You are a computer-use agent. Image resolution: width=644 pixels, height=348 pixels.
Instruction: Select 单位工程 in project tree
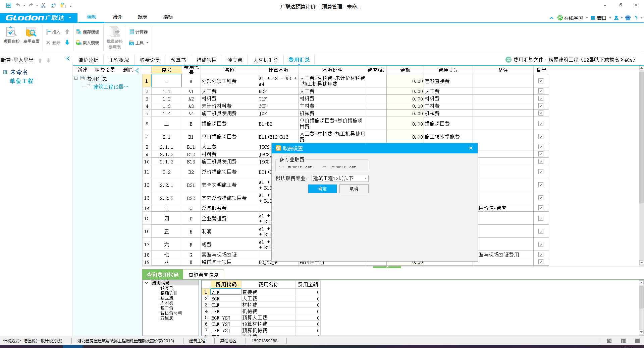click(21, 81)
